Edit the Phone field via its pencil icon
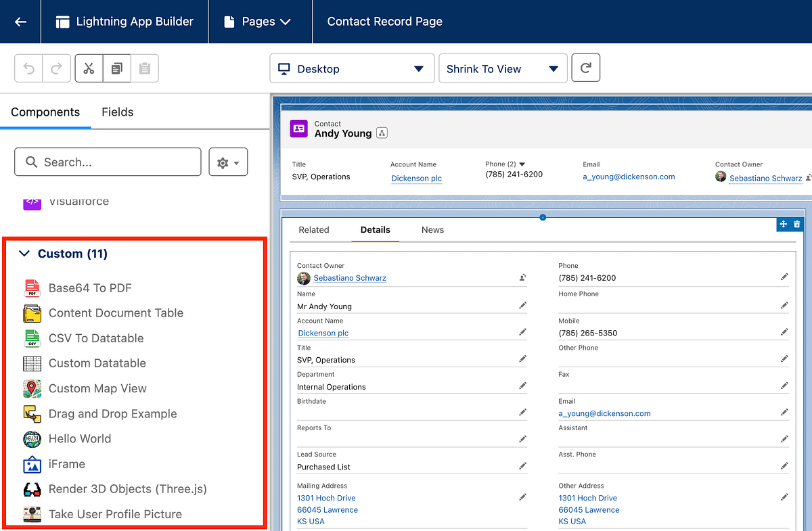The image size is (812, 531). pyautogui.click(x=784, y=276)
